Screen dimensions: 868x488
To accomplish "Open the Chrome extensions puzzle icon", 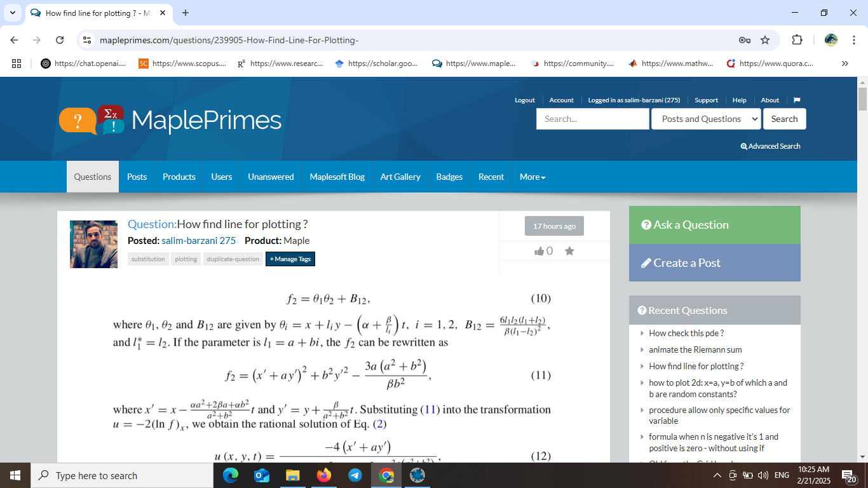I will pos(797,40).
